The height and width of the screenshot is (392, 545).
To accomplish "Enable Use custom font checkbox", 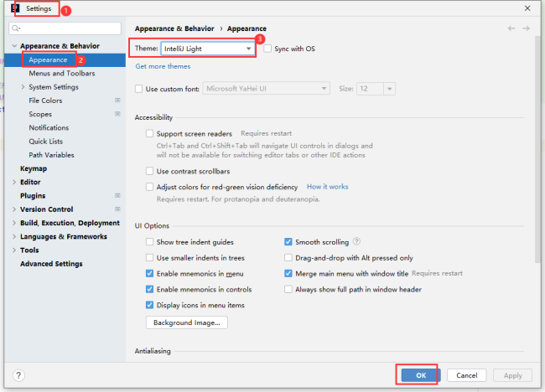I will click(x=138, y=89).
